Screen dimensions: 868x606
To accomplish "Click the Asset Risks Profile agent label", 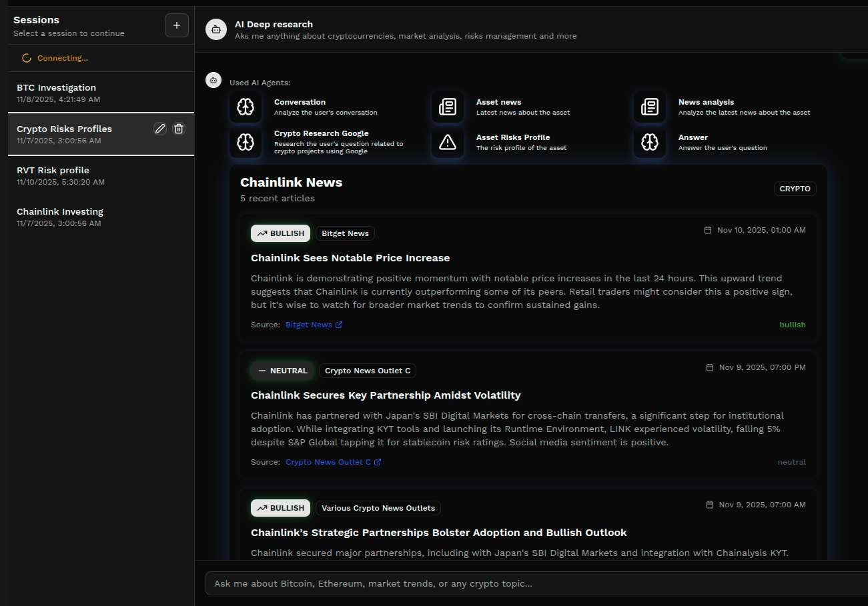I will point(513,137).
